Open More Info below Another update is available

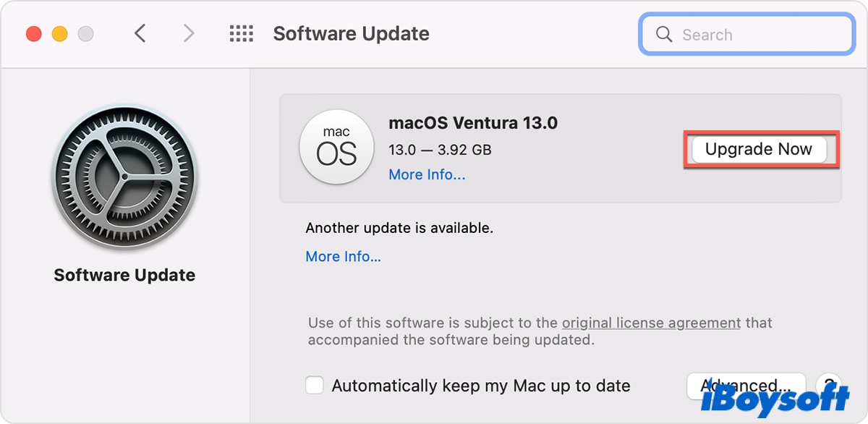(343, 256)
